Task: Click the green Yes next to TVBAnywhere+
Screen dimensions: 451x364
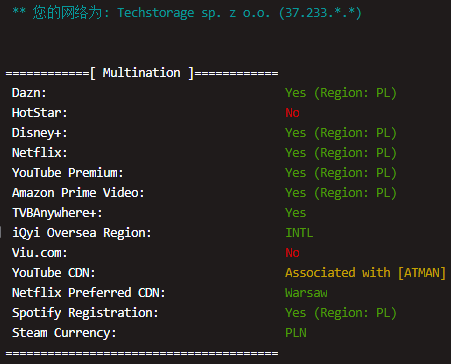Action: click(295, 213)
